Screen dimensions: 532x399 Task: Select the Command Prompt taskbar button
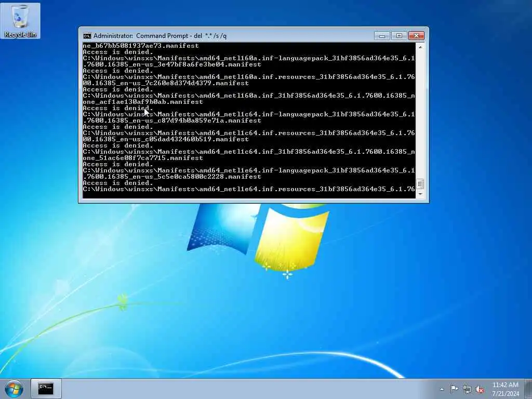coord(46,389)
